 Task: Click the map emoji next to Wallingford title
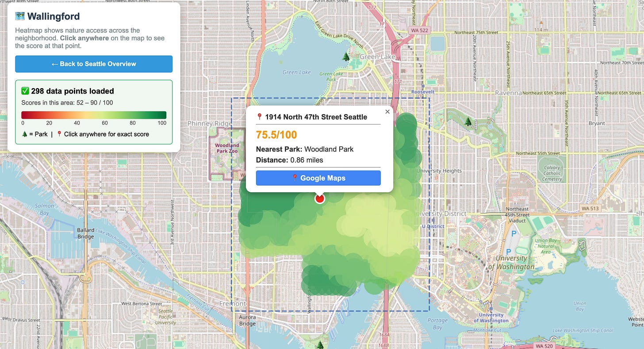point(19,16)
